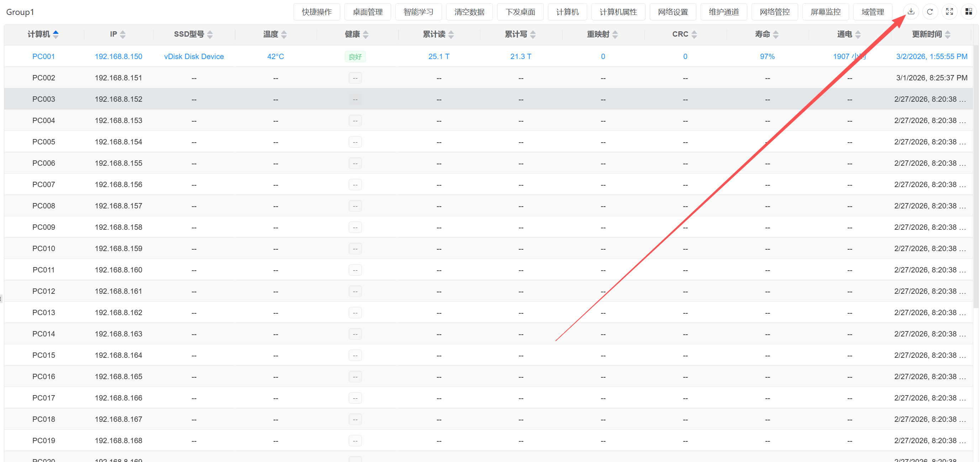
Task: Click the export/download icon button
Action: pyautogui.click(x=911, y=12)
